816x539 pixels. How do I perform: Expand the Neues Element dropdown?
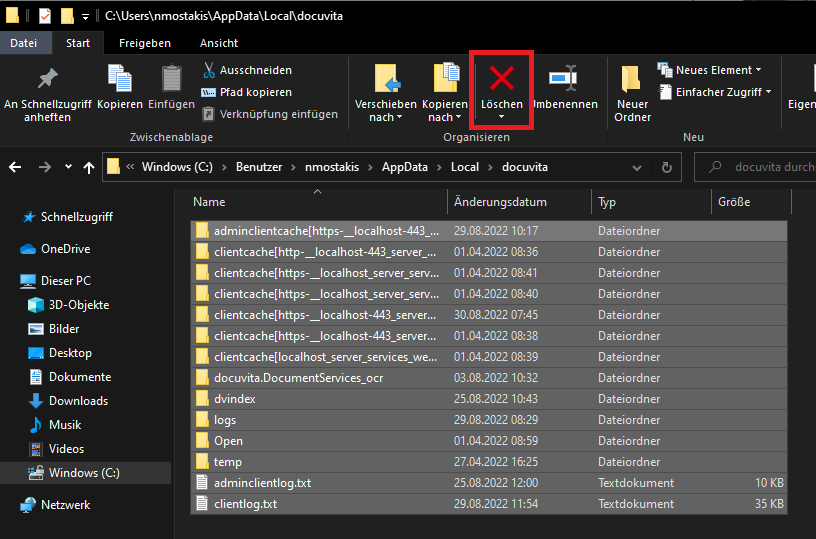coord(758,70)
